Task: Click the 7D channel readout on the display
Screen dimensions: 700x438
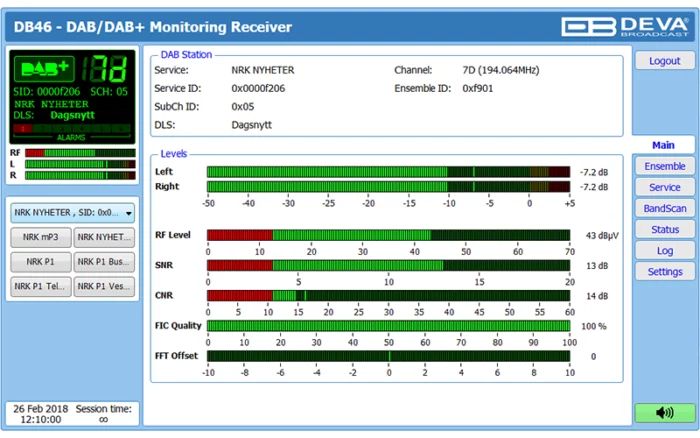Action: (x=108, y=70)
